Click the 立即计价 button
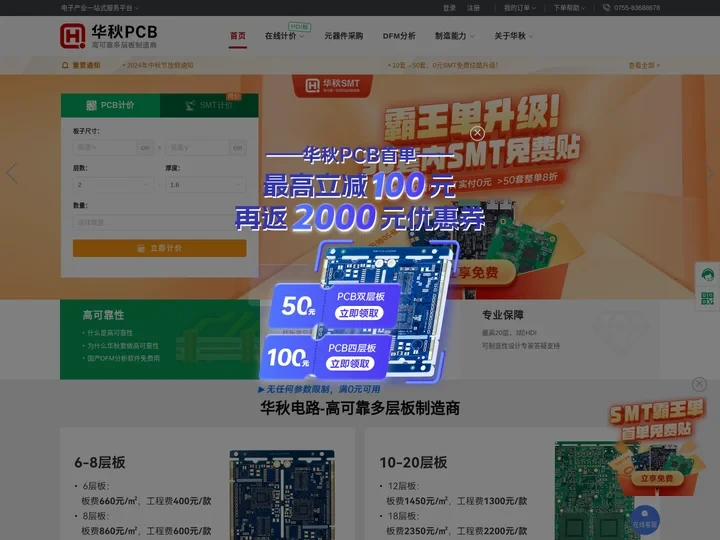720x540 pixels. (x=159, y=248)
